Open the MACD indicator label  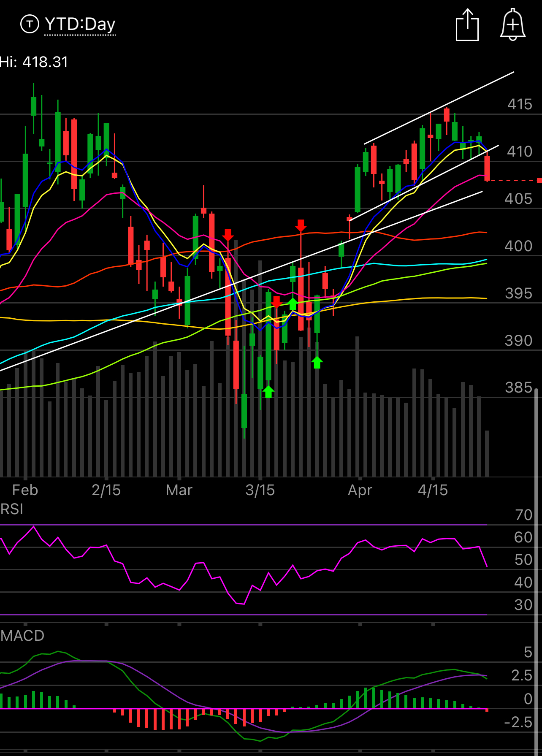[22, 636]
